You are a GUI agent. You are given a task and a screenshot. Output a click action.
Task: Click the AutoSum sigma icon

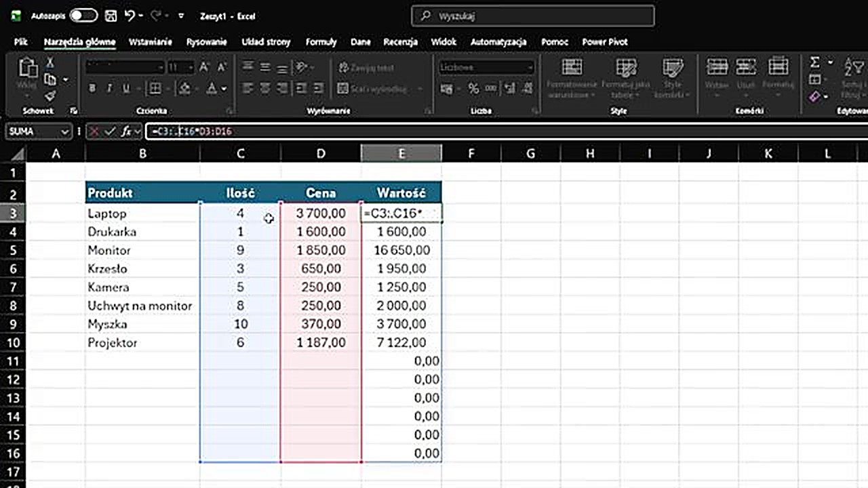pyautogui.click(x=815, y=62)
